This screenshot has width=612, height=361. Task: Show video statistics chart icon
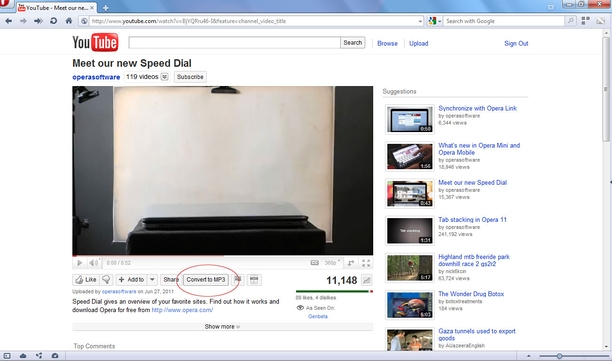(x=366, y=280)
